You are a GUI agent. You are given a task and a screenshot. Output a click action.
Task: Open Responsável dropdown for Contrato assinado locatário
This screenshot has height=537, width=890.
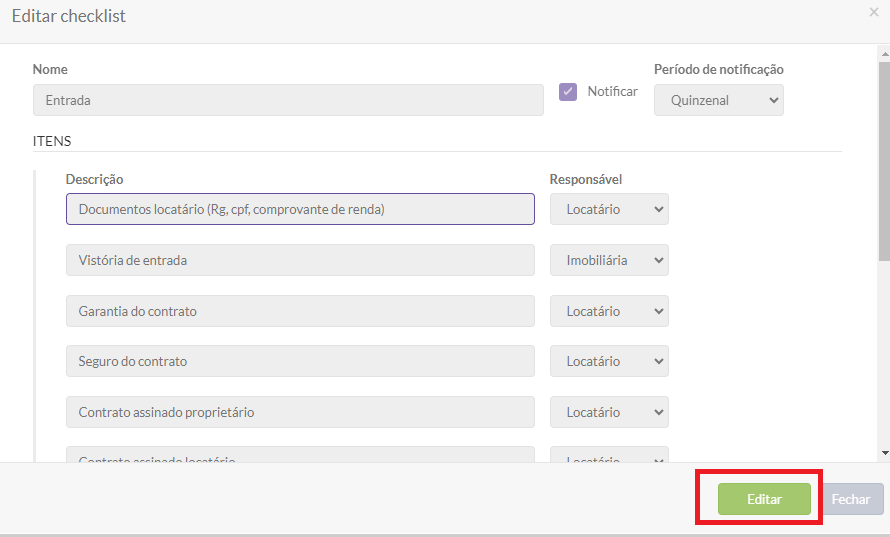tap(609, 457)
